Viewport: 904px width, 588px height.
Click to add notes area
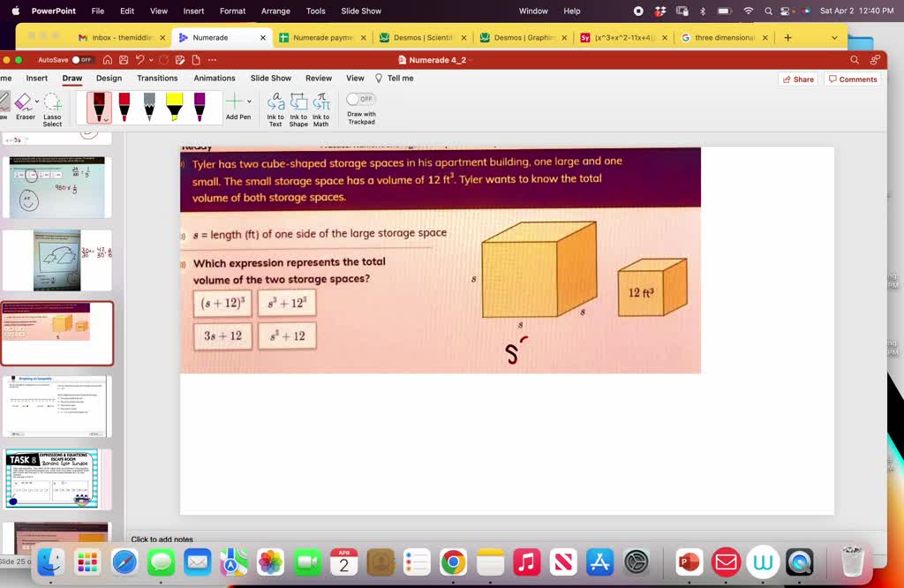[162, 539]
